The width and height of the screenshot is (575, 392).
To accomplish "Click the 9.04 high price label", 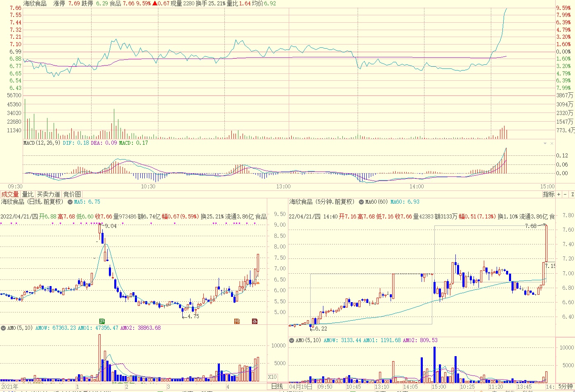I will pyautogui.click(x=111, y=226).
